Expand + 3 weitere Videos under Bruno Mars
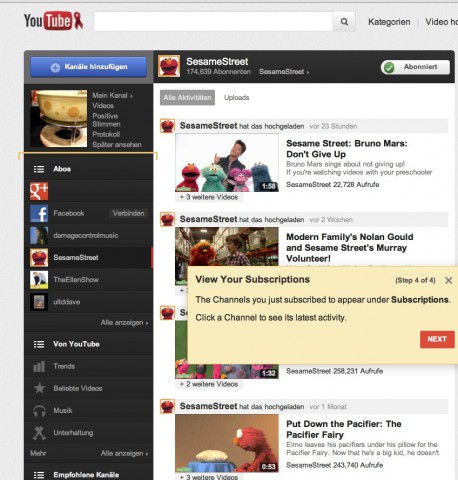Image resolution: width=458 pixels, height=480 pixels. tap(209, 197)
